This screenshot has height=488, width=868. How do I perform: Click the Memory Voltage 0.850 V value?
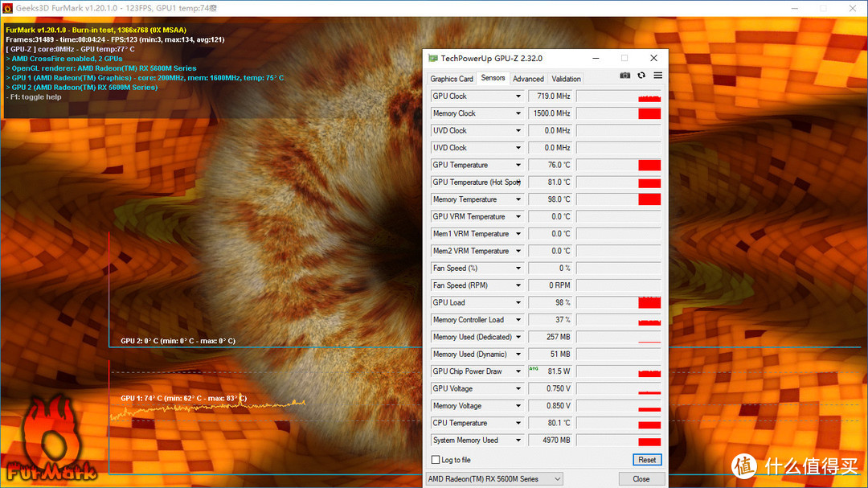(x=551, y=405)
